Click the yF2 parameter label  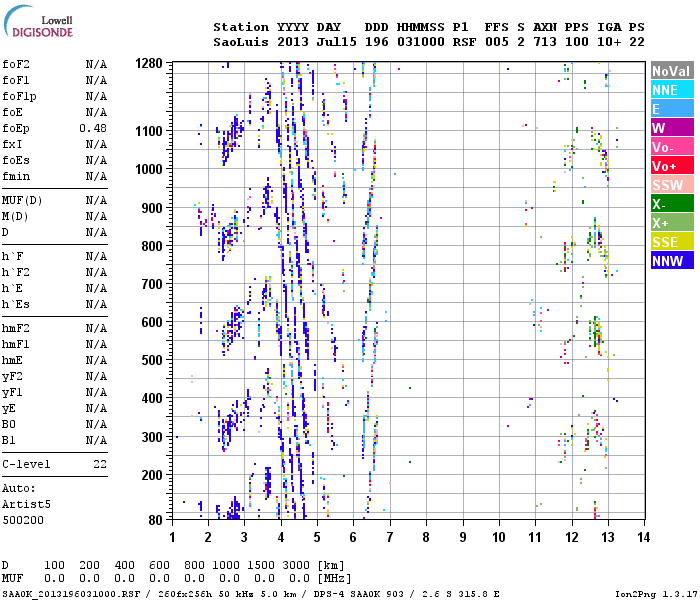point(12,377)
